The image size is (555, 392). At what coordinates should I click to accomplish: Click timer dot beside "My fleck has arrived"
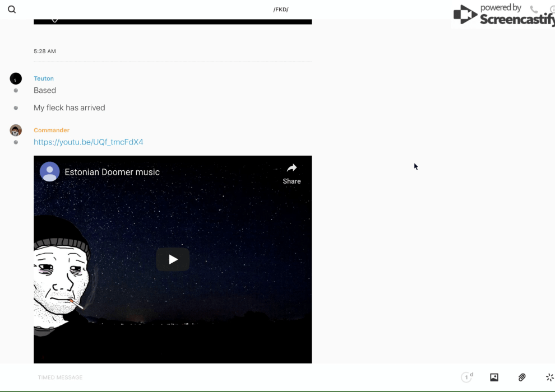coord(16,108)
